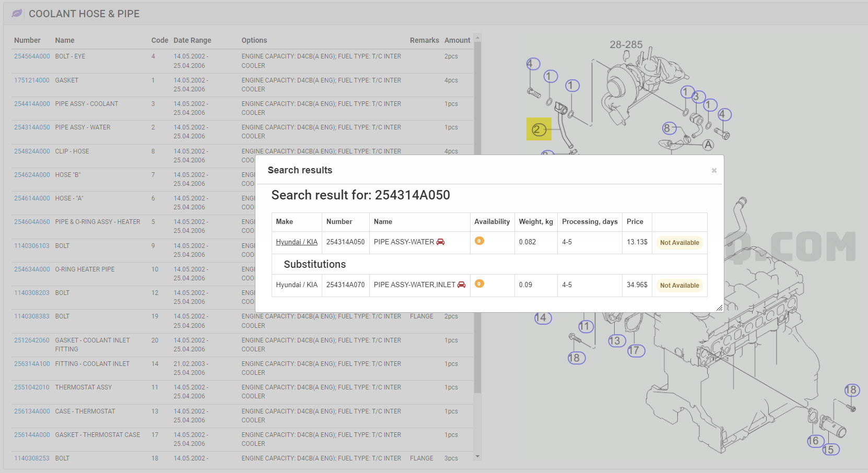Click the parts list scroll down arrow
The image size is (868, 473).
tap(477, 457)
